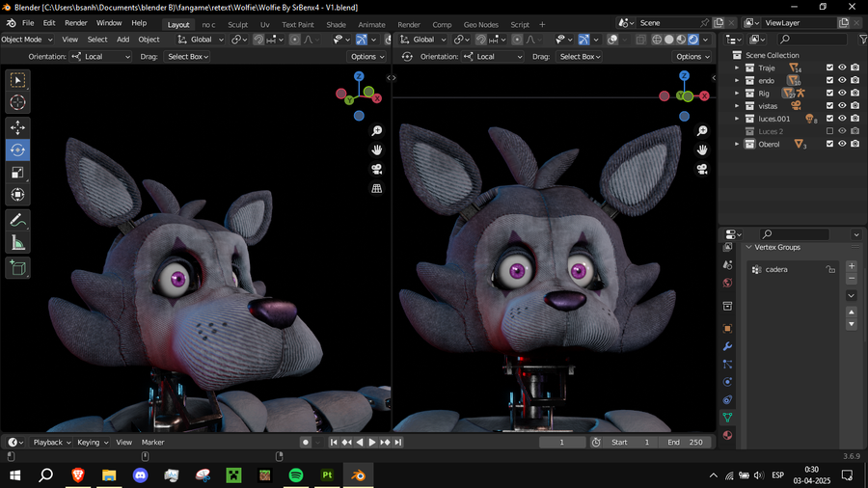The height and width of the screenshot is (488, 868).
Task: Open the Modifiers wrench properties tab
Action: 728,346
